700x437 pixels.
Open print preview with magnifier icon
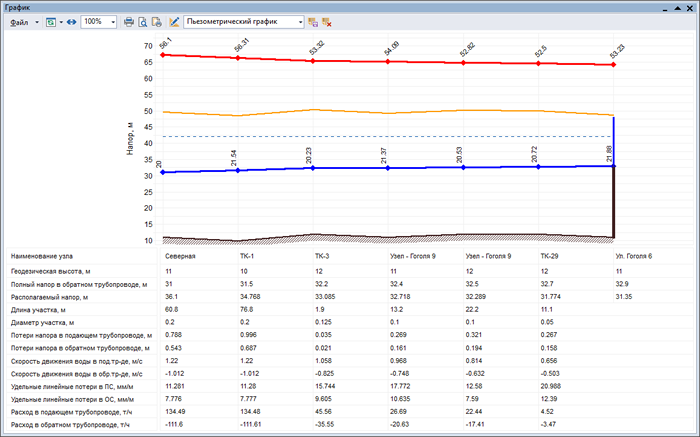[x=143, y=21]
